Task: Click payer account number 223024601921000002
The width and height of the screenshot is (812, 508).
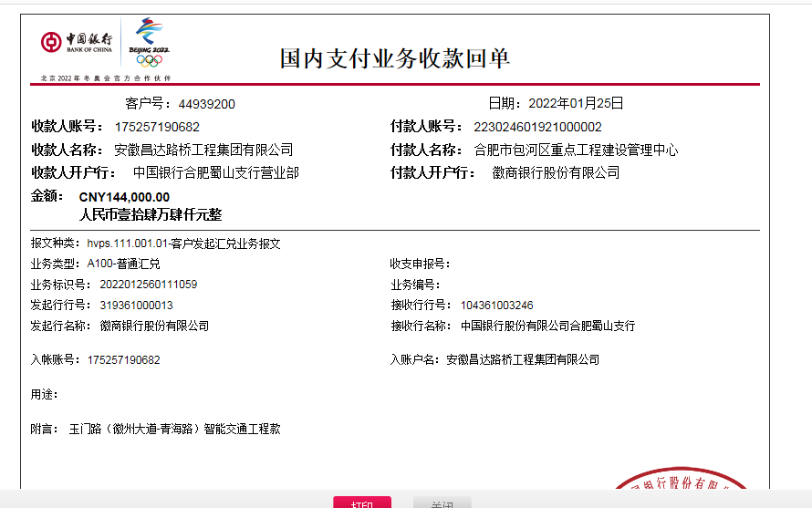Action: pyautogui.click(x=537, y=127)
